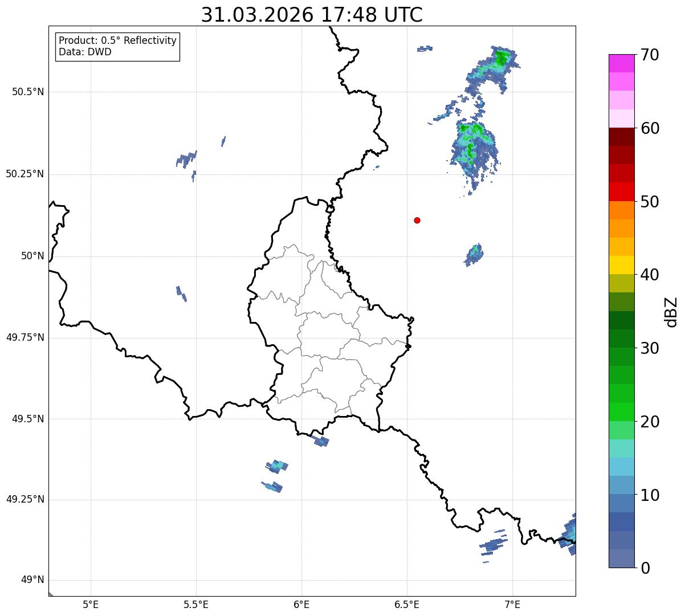The width and height of the screenshot is (685, 616).
Task: Click the red radar site marker dot
Action: click(417, 220)
